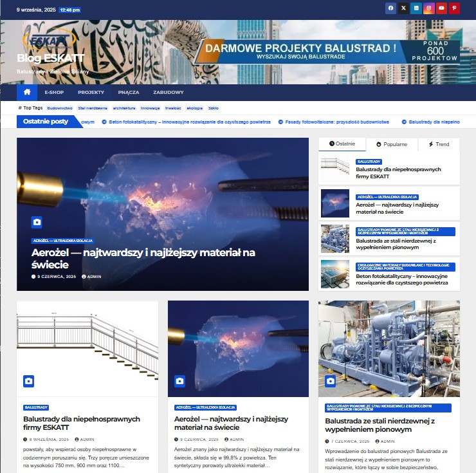Screen dimensions: 476x473
Task: Open Fasady fotowoltaiczne ticker headline
Action: tap(337, 122)
